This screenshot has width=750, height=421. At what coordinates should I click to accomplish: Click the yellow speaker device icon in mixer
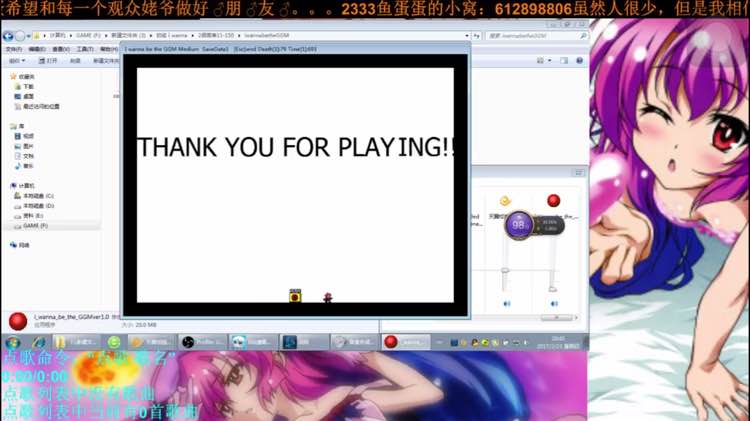click(505, 201)
